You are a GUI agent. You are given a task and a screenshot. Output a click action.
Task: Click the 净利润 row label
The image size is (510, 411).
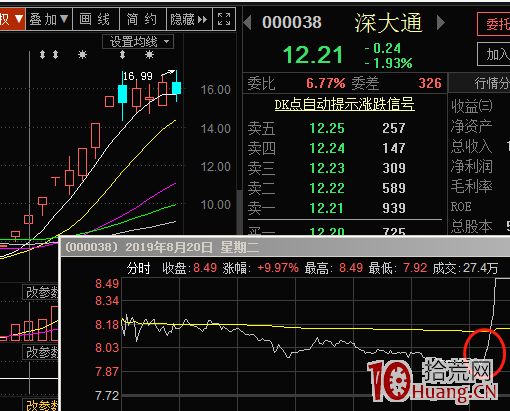pos(472,166)
